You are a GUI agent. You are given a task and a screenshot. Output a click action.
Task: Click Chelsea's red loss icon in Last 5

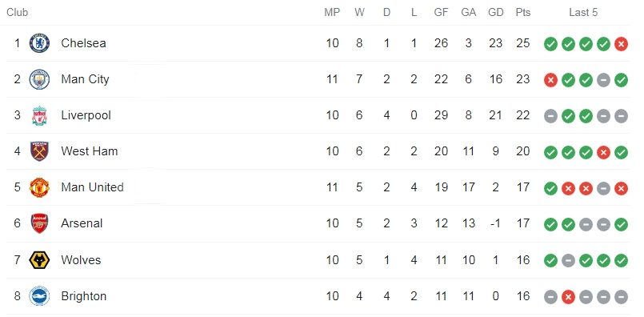tap(621, 43)
